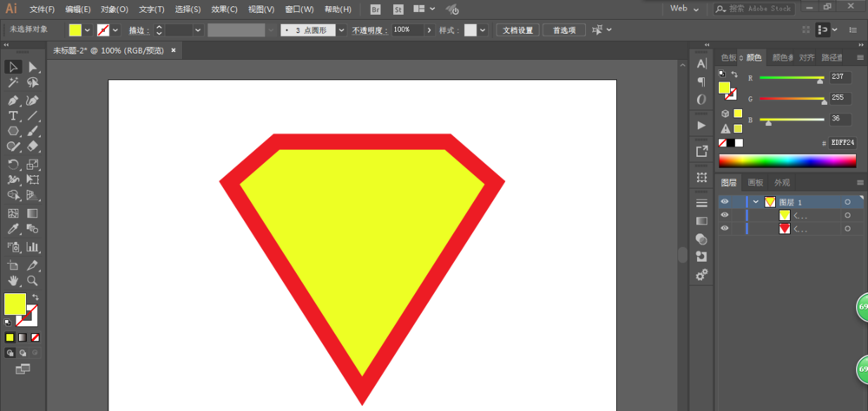Image resolution: width=868 pixels, height=411 pixels.
Task: Open the Paragraph panel icon
Action: click(701, 82)
